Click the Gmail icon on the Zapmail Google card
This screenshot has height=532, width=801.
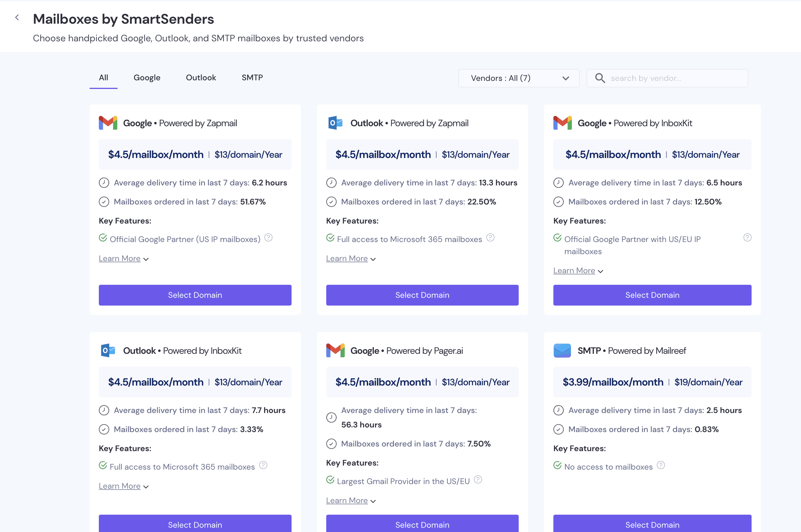pos(107,123)
